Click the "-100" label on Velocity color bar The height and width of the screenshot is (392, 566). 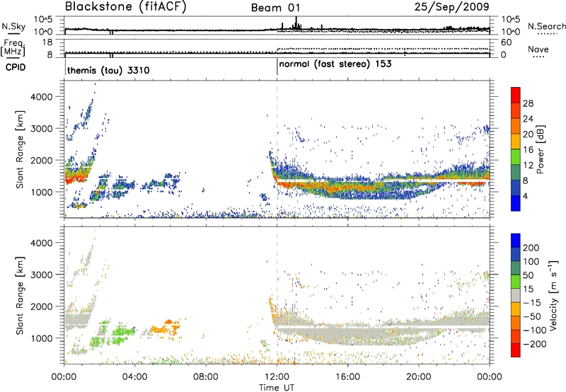pyautogui.click(x=535, y=330)
